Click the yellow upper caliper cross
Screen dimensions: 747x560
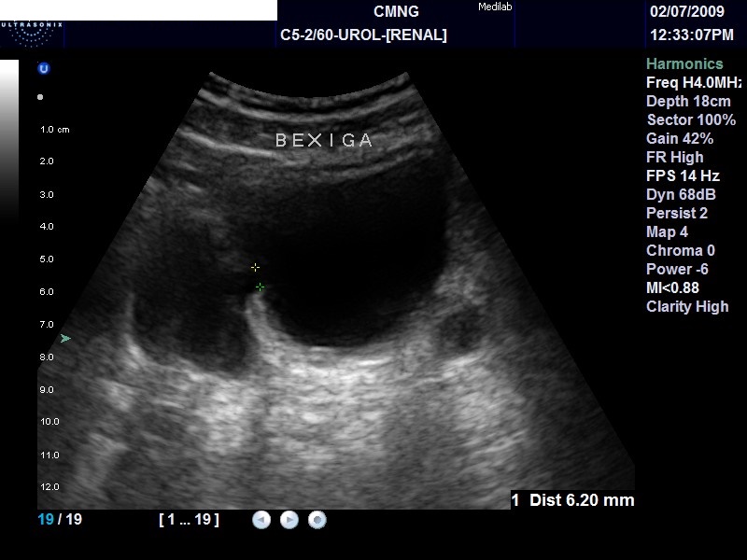pyautogui.click(x=255, y=268)
